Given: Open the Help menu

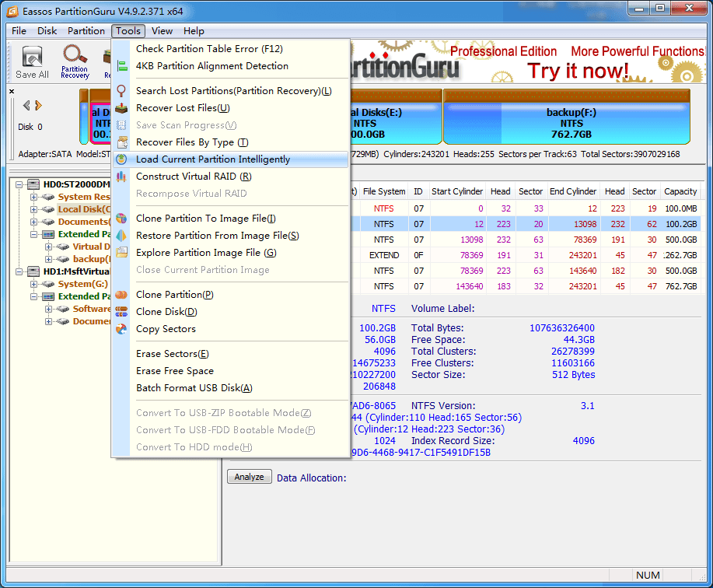Looking at the screenshot, I should pyautogui.click(x=194, y=31).
